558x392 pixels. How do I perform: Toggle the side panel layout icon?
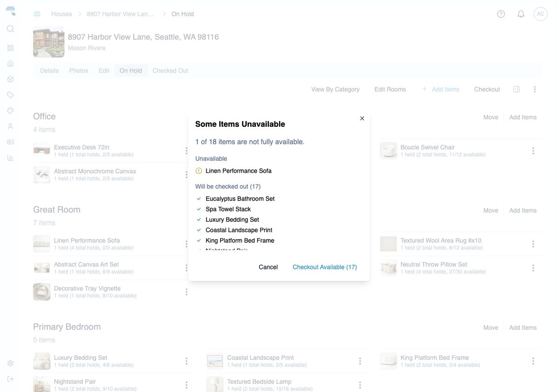coord(516,89)
